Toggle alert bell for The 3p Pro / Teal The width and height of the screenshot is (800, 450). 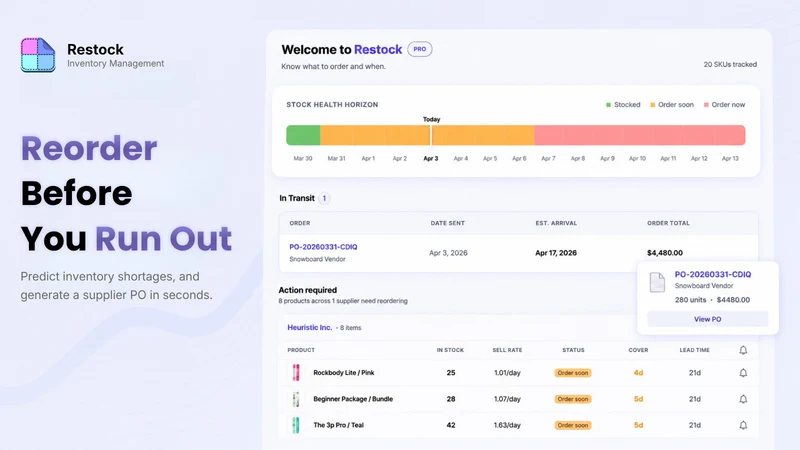[743, 425]
